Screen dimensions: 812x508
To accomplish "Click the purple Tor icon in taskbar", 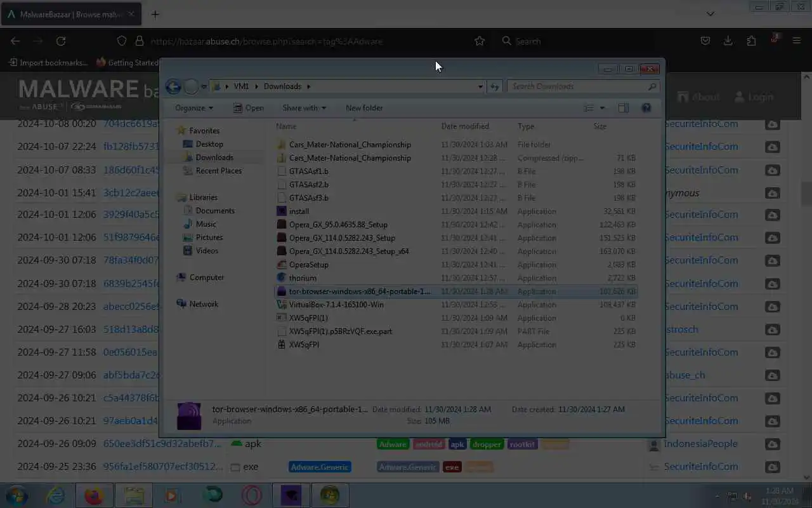I will pos(291,495).
